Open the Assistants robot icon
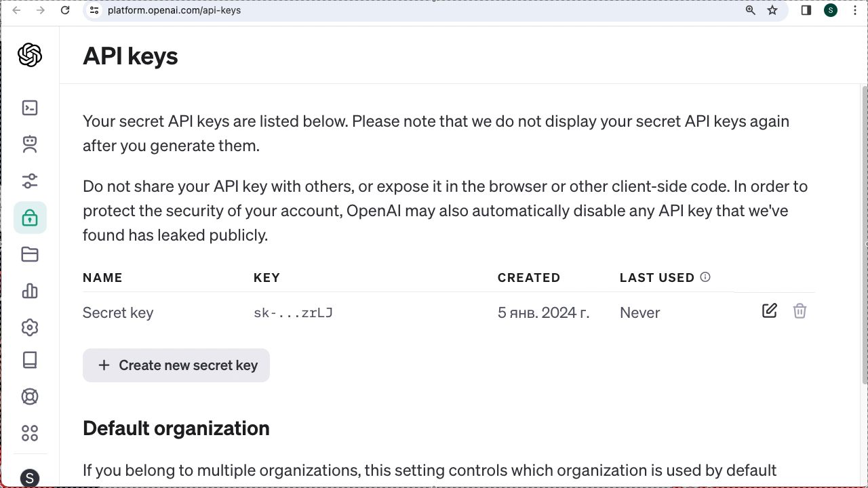 (30, 144)
